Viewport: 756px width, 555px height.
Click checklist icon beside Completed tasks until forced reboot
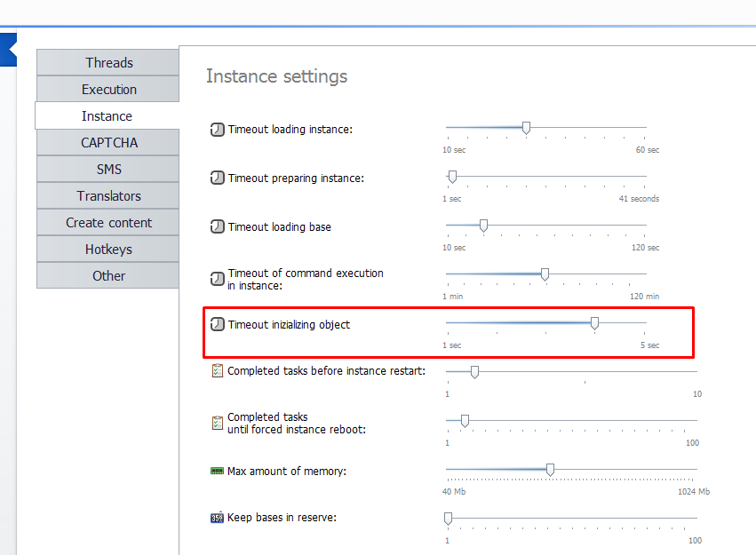point(217,423)
